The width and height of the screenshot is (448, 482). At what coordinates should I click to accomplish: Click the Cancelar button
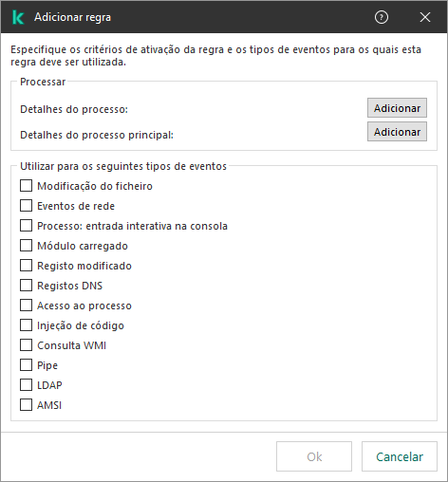[400, 456]
